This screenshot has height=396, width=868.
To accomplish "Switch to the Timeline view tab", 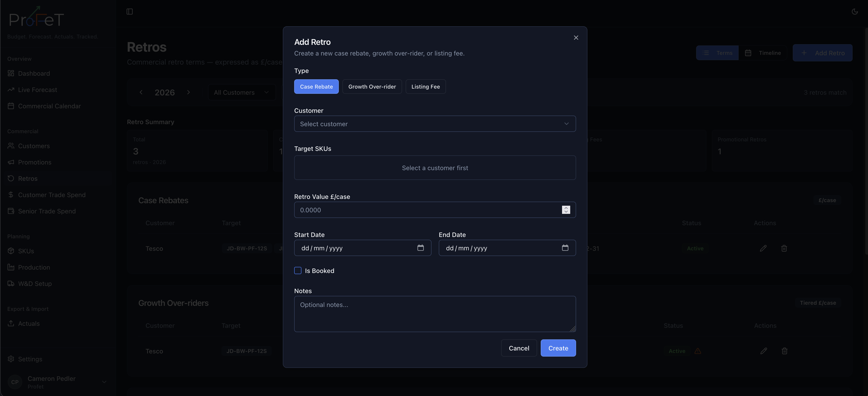I will [763, 53].
